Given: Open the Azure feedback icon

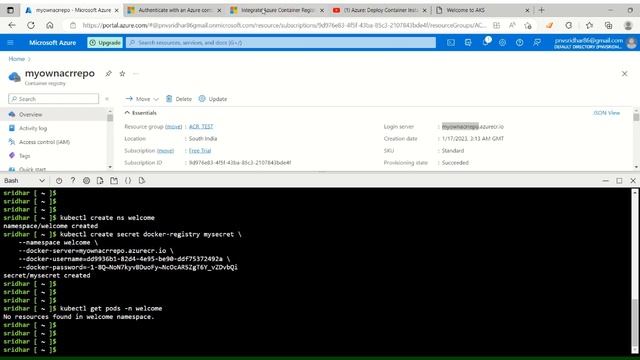Looking at the screenshot, I should point(537,42).
